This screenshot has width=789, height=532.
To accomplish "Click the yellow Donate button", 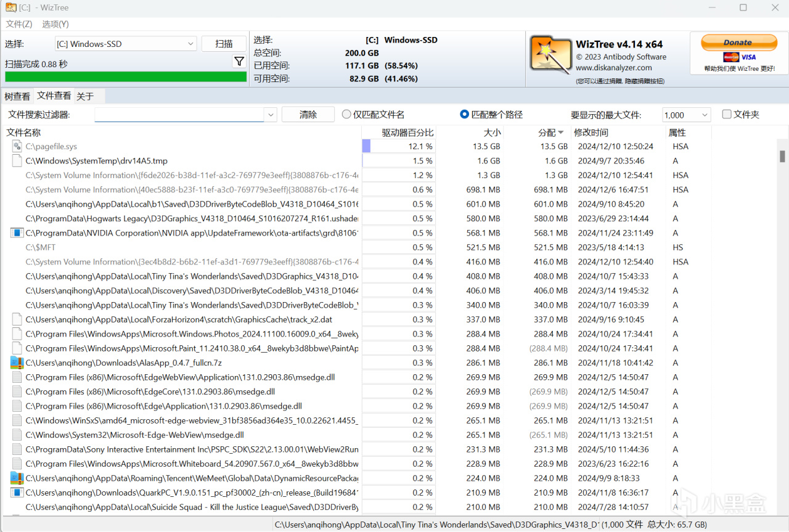I will click(738, 43).
